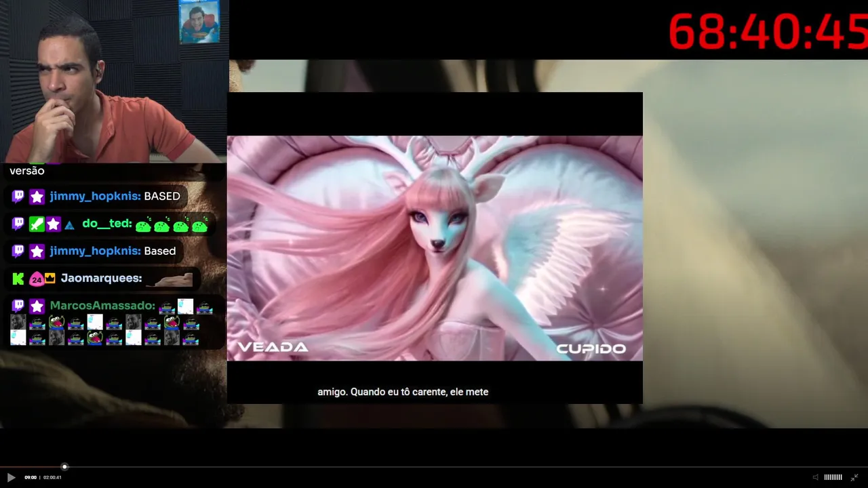Click the 02:00:41 total duration text
868x488 pixels.
click(x=52, y=478)
